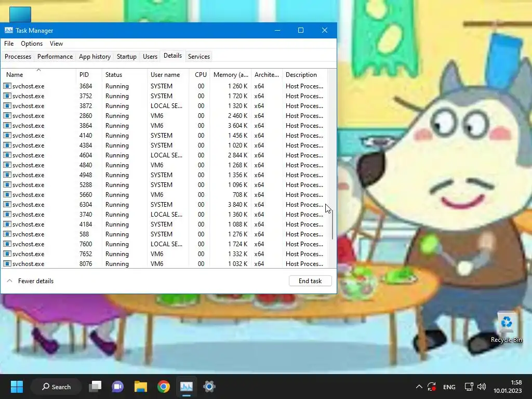Switch to the App history tab

tap(95, 56)
